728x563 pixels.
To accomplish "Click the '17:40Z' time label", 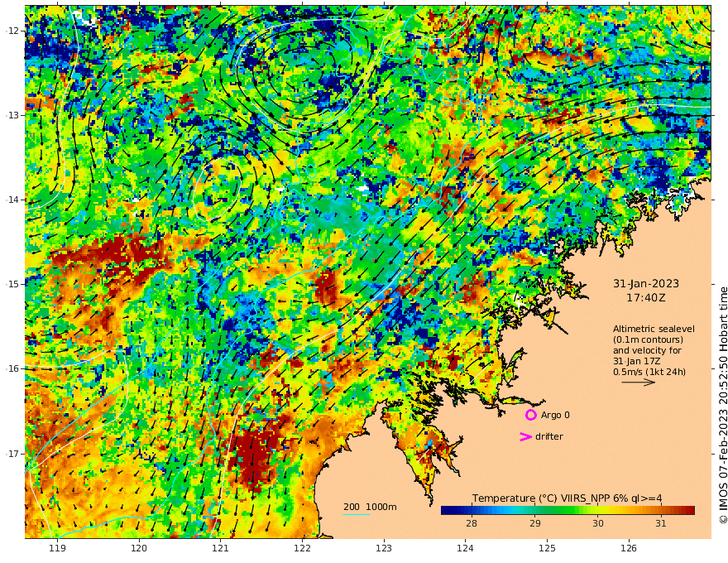I will pos(646,298).
